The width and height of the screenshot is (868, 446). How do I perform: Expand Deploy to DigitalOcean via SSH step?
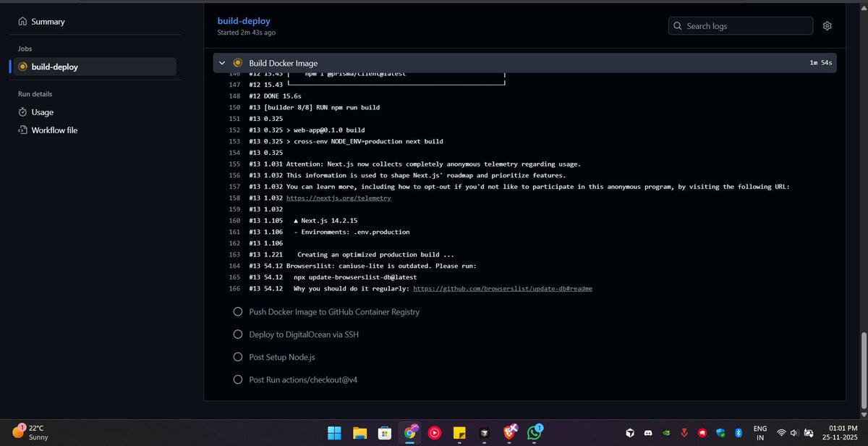point(304,334)
